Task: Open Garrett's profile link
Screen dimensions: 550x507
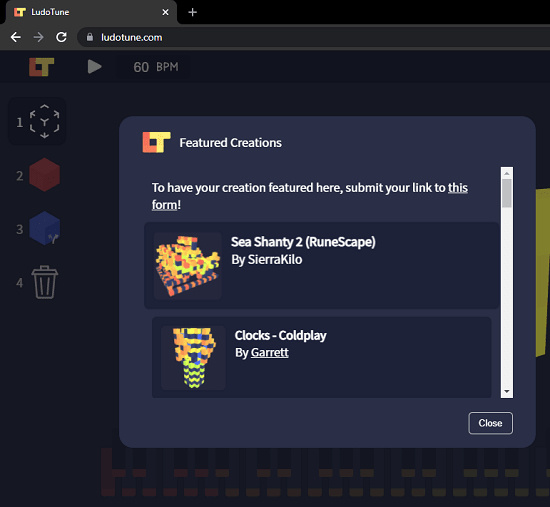Action: 270,352
